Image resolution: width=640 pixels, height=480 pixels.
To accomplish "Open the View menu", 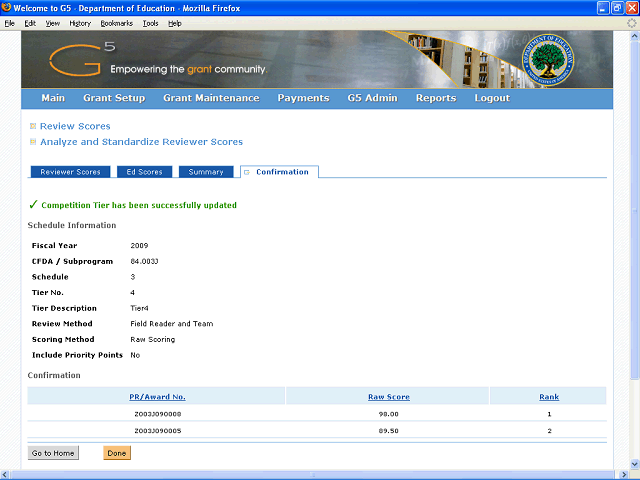I will pos(52,23).
